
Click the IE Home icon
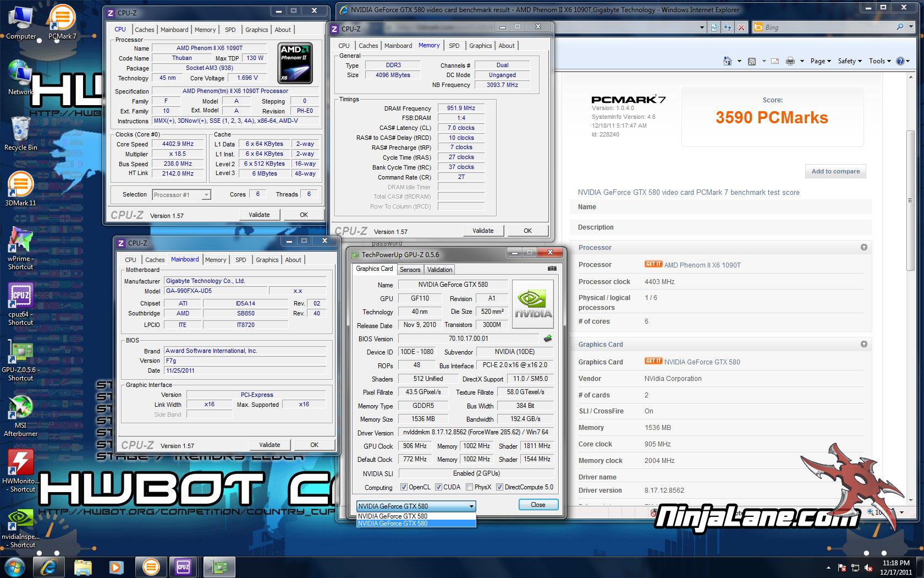click(728, 61)
